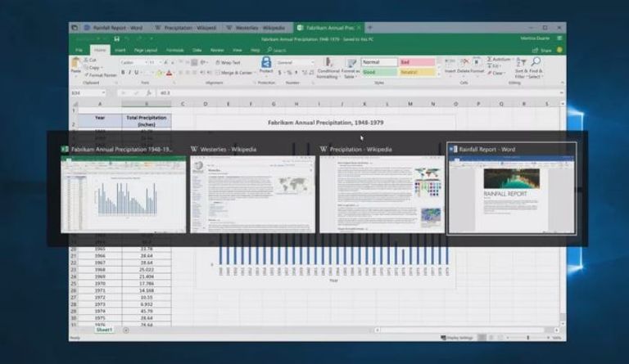
Task: Click the AutoSum button
Action: [x=500, y=60]
